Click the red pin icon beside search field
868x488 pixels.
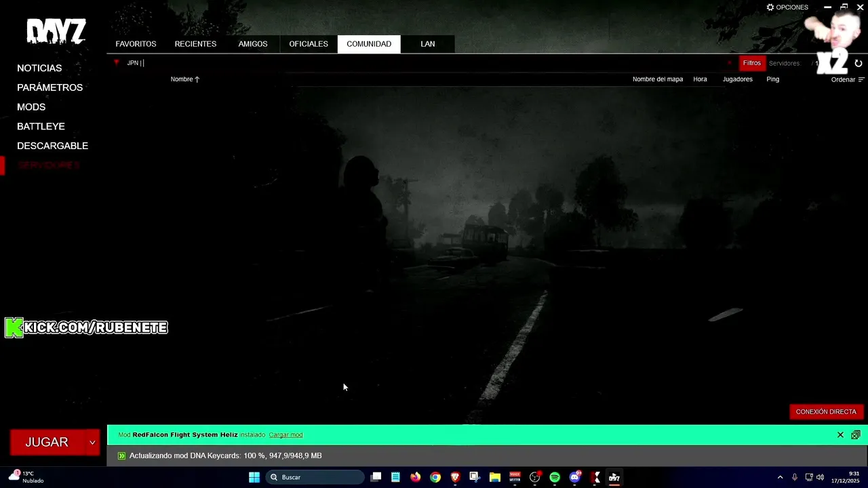[117, 62]
